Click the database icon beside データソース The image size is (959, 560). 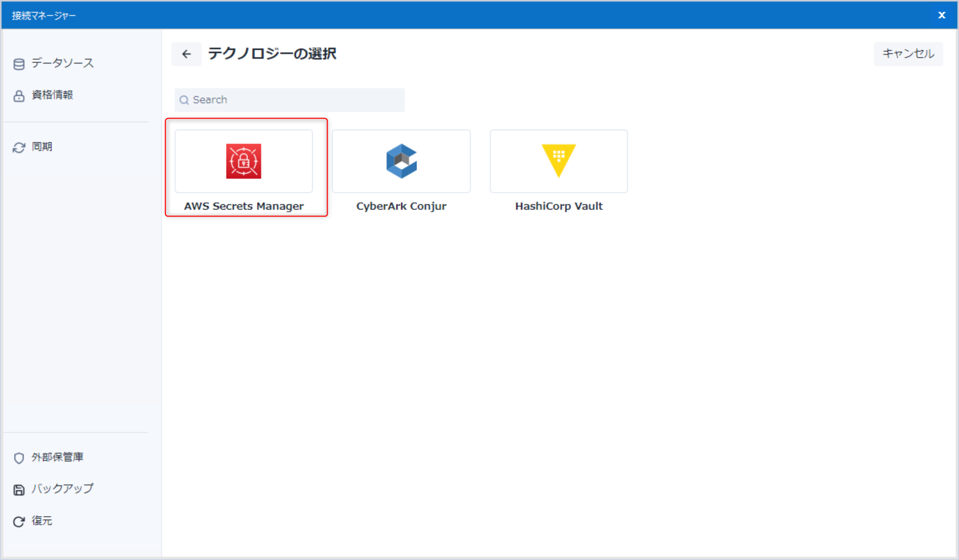[19, 64]
